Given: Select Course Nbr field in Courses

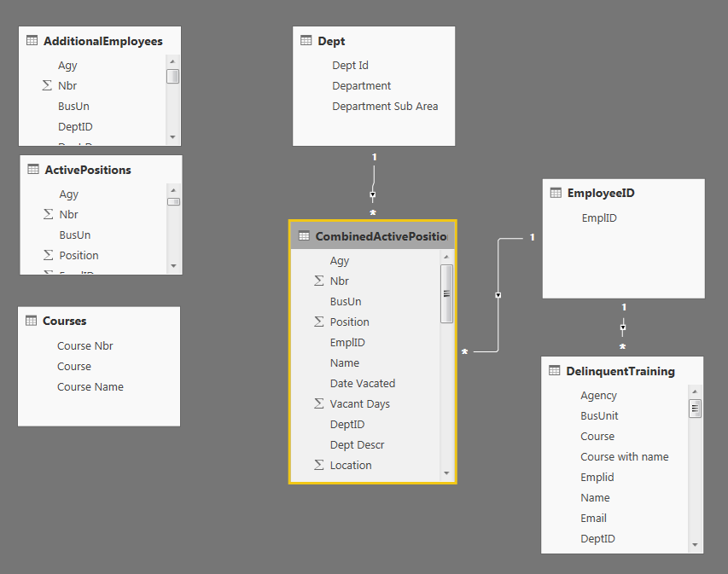Looking at the screenshot, I should (x=85, y=345).
